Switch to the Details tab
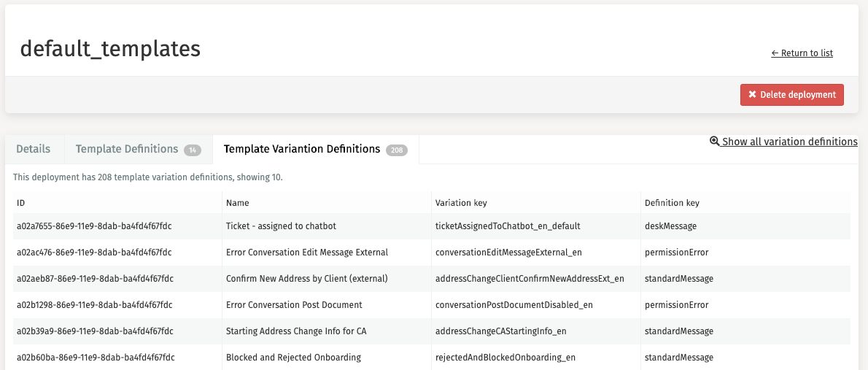 click(34, 149)
